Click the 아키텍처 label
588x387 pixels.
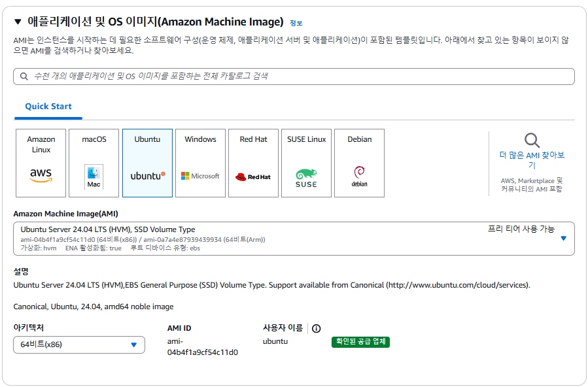[x=29, y=328]
